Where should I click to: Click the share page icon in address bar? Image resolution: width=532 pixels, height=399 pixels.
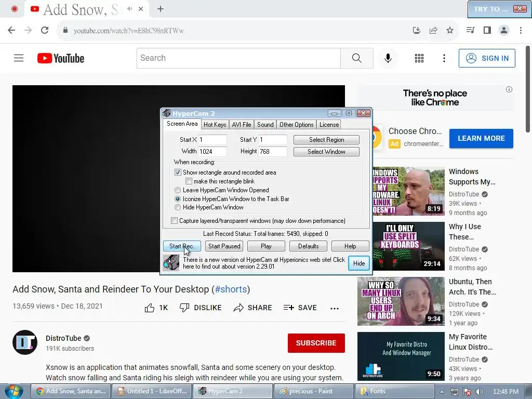click(x=433, y=30)
